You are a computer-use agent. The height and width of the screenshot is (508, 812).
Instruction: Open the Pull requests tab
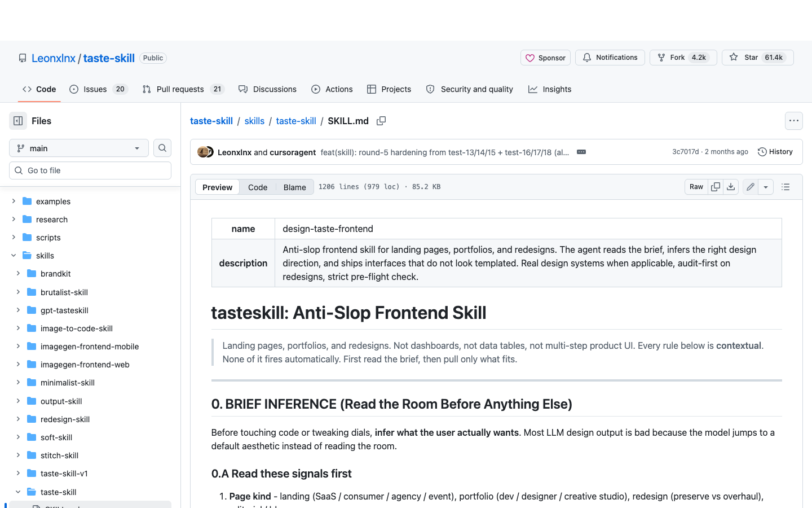(183, 89)
